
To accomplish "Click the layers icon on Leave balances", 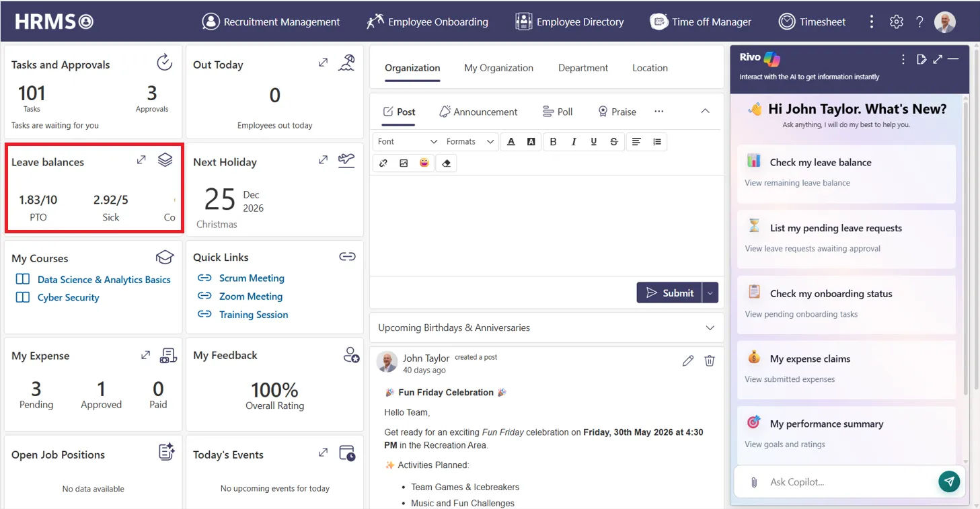I will (165, 160).
